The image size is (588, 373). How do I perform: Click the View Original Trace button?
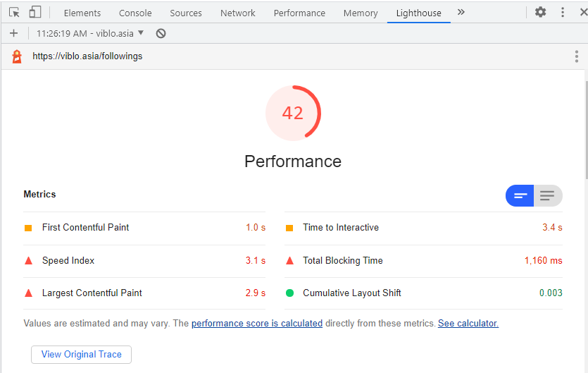coord(81,354)
